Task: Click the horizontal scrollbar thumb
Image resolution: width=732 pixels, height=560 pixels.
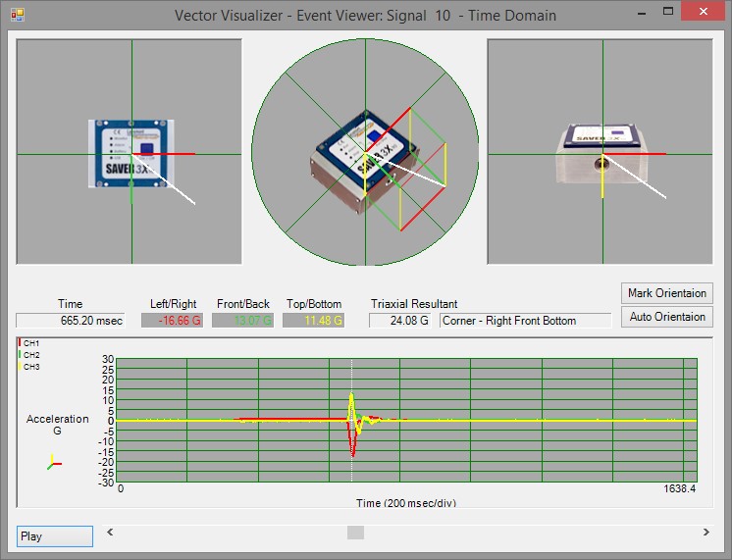Action: coord(356,533)
